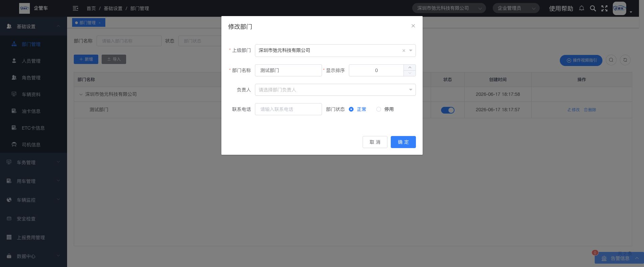Expand the 车务管理 sidebar menu
The height and width of the screenshot is (267, 644).
[x=34, y=162]
